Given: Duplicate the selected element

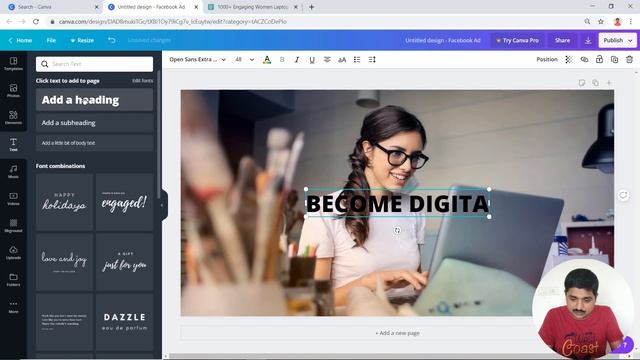Looking at the screenshot, I should point(614,60).
